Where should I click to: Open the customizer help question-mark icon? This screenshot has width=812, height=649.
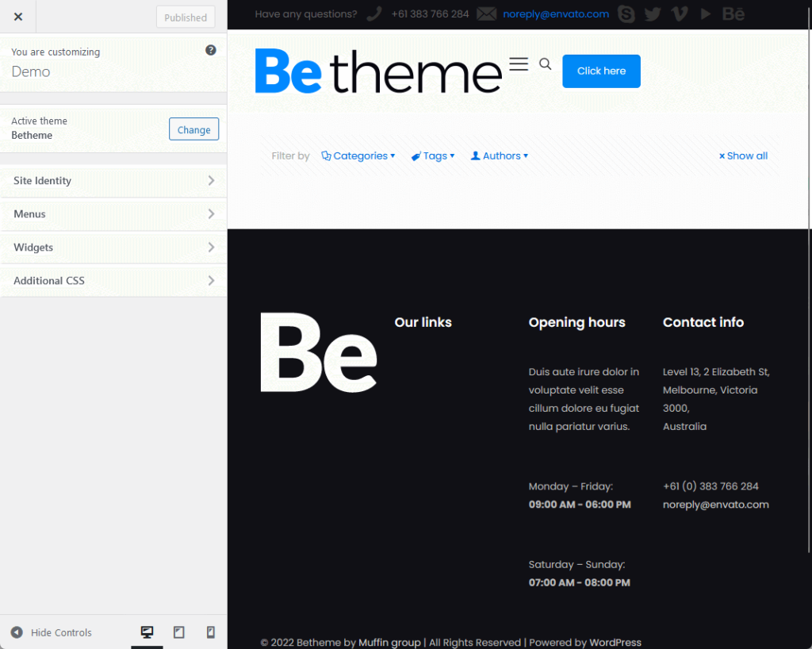(x=211, y=50)
